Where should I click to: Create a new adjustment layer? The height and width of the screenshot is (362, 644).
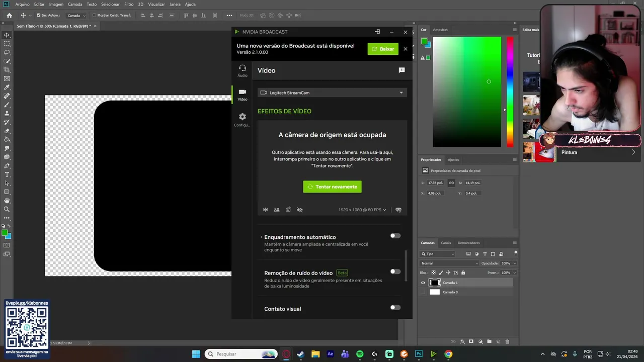(x=480, y=341)
